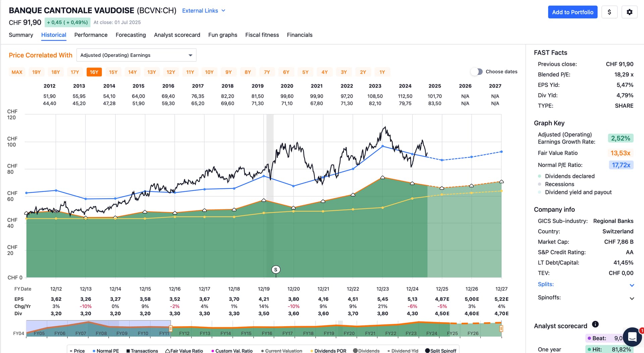644x353 pixels.
Task: Enable the Choose dates switch
Action: (x=476, y=71)
